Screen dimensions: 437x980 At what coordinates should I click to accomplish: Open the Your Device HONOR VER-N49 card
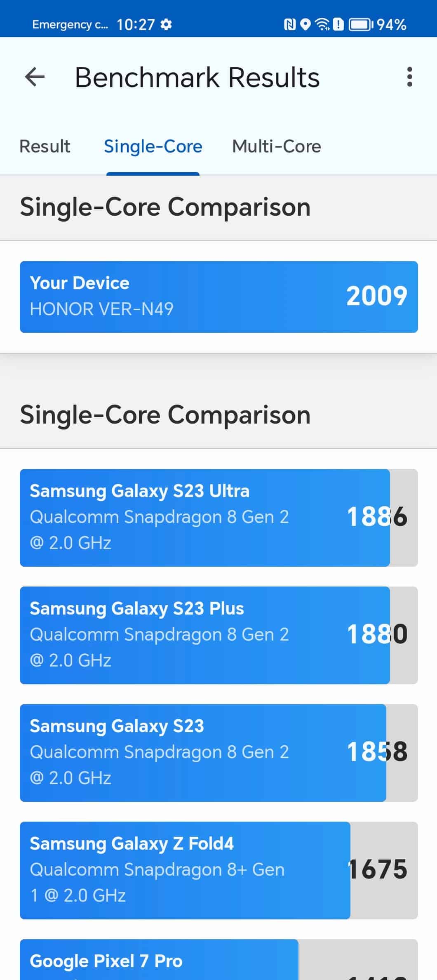[x=219, y=297]
